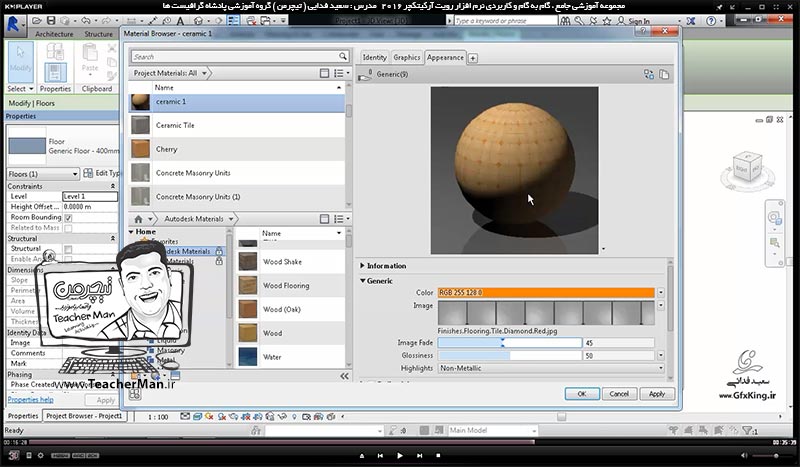Open the Color options dropdown arrow
The width and height of the screenshot is (800, 467).
point(661,293)
